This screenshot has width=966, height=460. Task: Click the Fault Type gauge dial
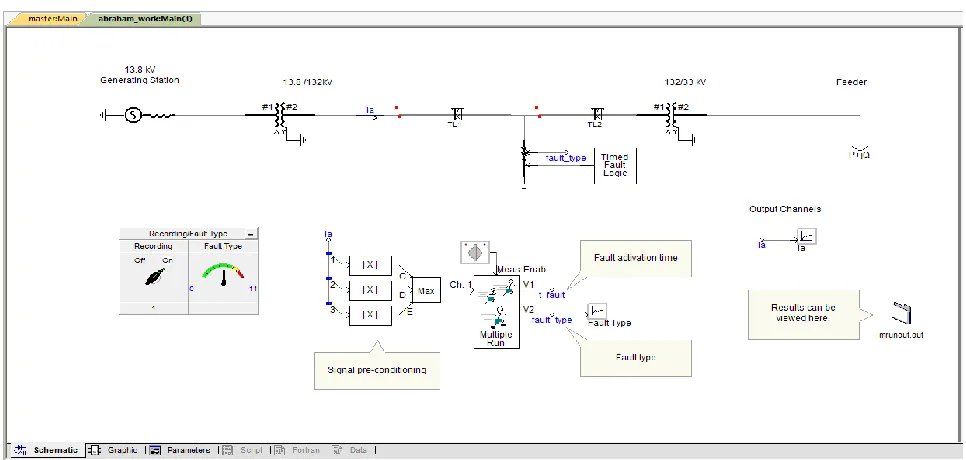(223, 275)
